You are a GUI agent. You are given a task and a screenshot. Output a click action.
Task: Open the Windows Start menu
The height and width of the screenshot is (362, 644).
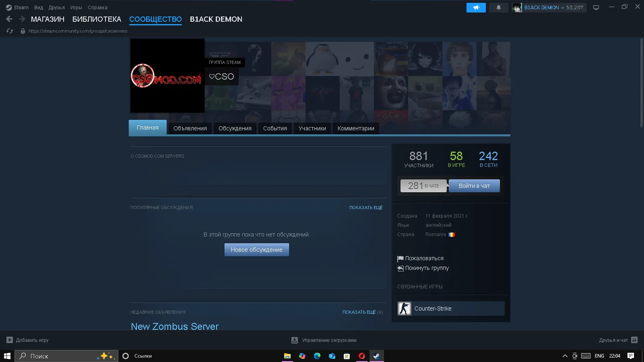(7, 356)
